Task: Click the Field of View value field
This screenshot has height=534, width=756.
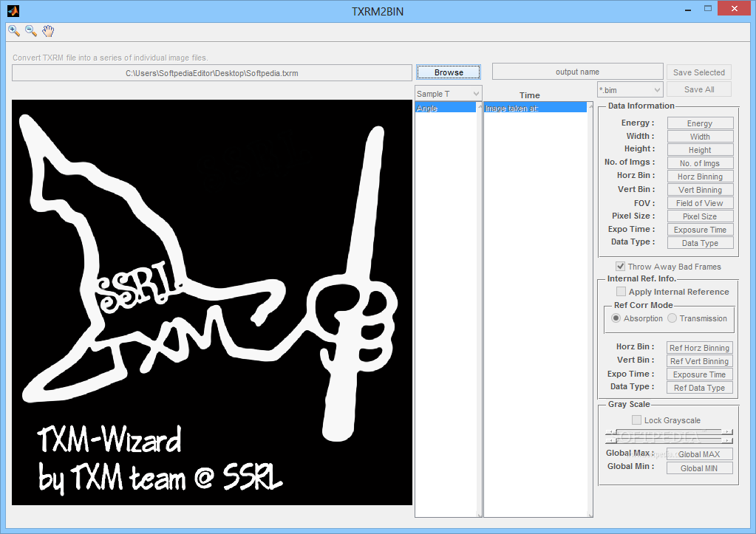Action: coord(700,203)
